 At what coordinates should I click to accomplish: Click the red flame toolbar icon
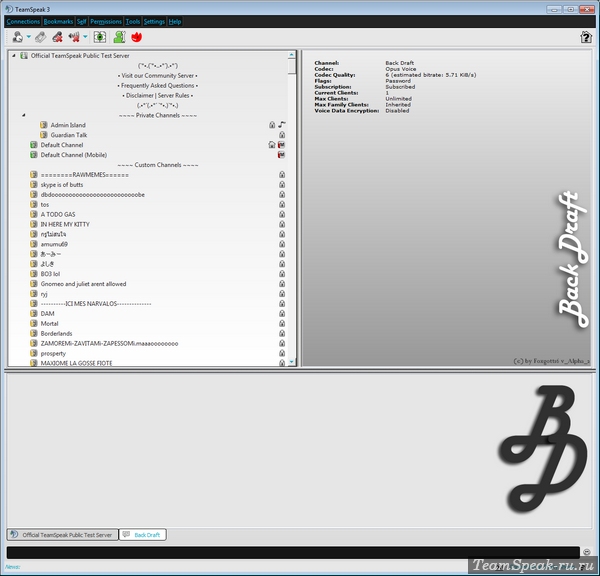tap(137, 37)
